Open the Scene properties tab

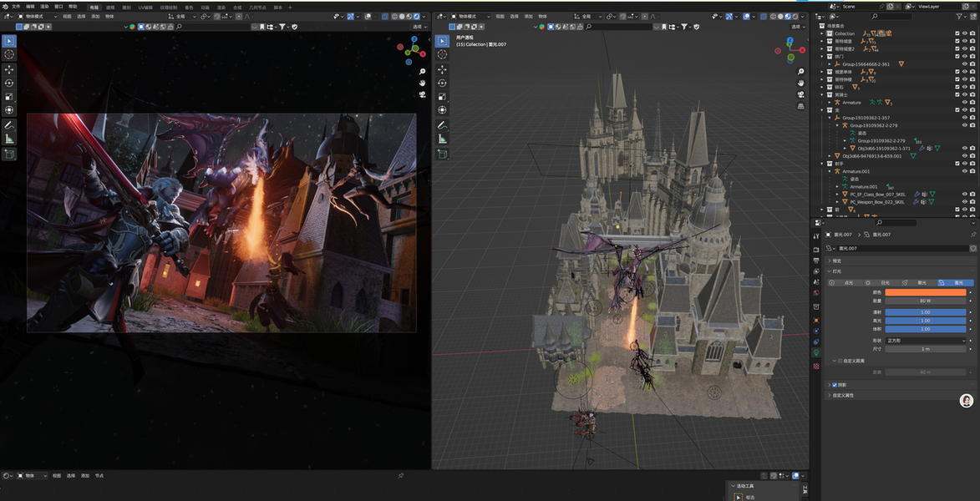(x=816, y=282)
